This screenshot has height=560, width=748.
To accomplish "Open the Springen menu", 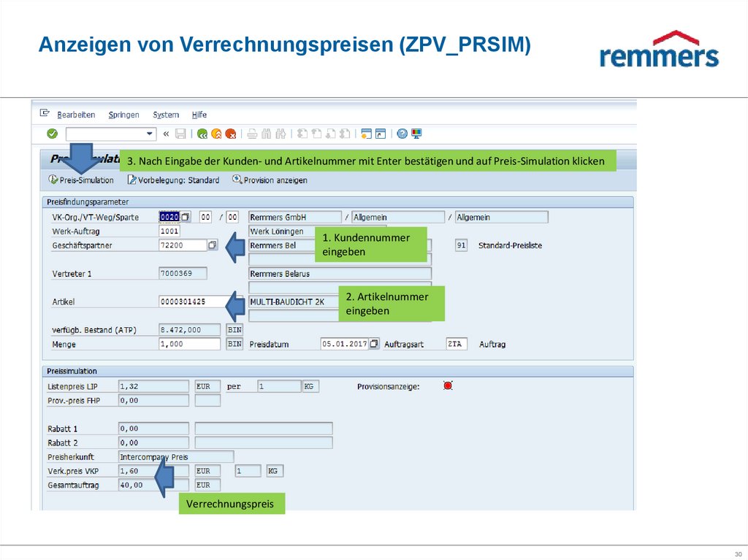I will (123, 115).
